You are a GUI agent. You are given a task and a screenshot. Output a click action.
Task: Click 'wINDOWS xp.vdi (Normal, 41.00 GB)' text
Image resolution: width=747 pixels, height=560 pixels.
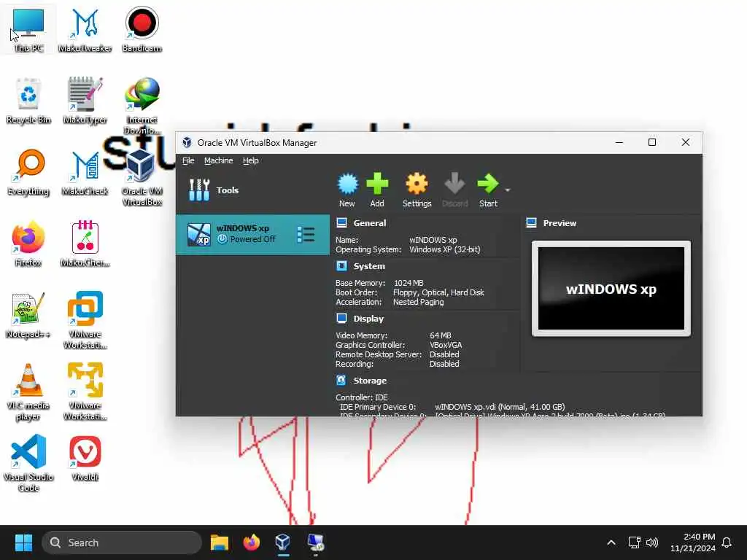(x=500, y=407)
